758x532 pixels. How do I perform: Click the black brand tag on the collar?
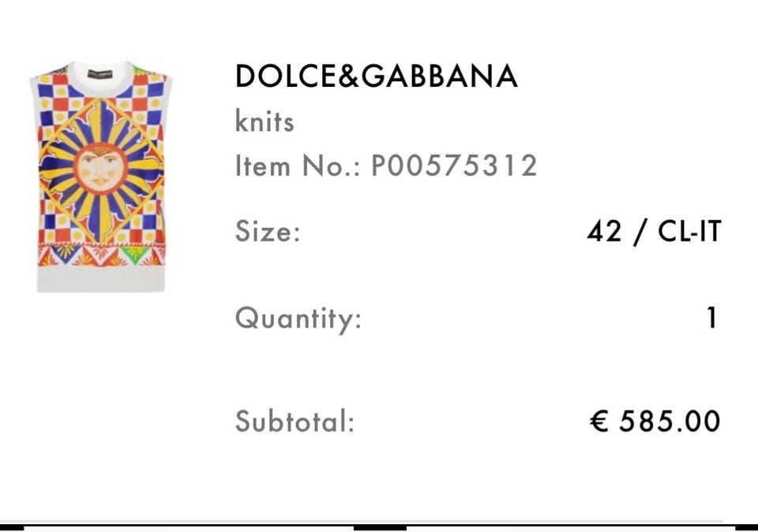pos(100,72)
